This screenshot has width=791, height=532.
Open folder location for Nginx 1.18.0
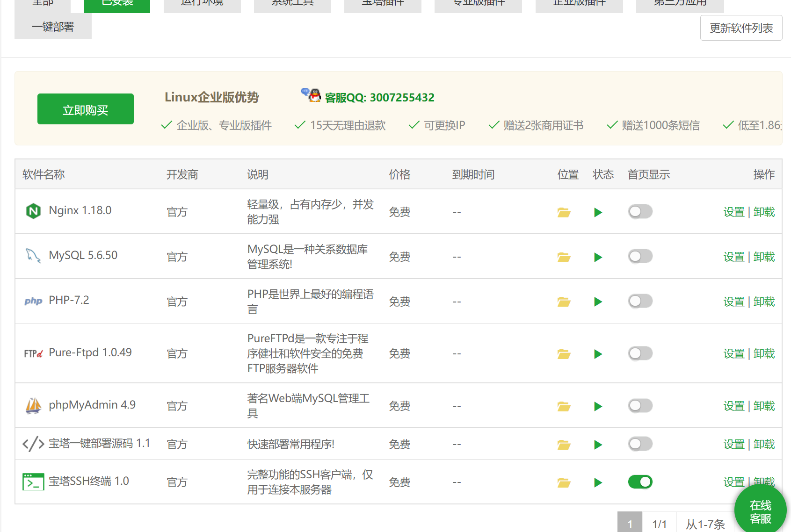tap(564, 213)
